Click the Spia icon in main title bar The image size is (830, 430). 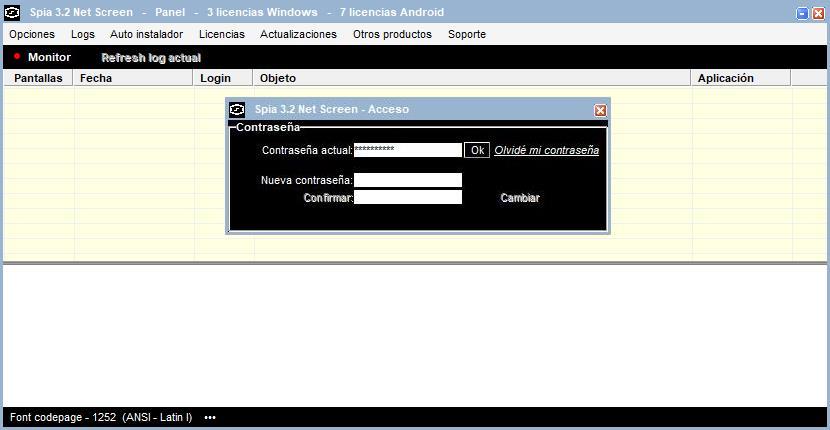12,12
